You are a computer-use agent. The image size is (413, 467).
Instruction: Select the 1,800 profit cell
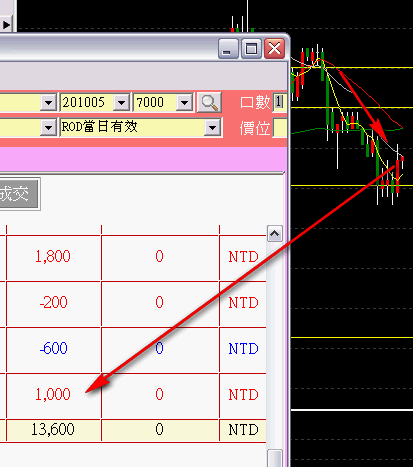tap(53, 257)
